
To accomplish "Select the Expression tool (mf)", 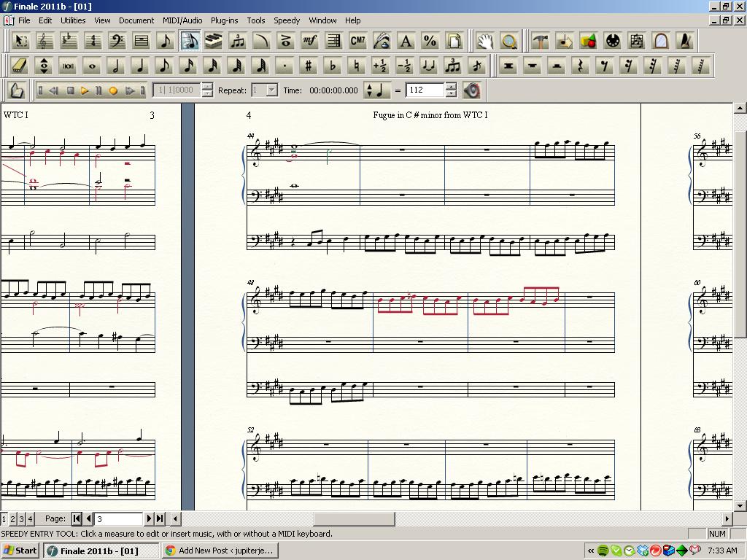I will click(309, 41).
